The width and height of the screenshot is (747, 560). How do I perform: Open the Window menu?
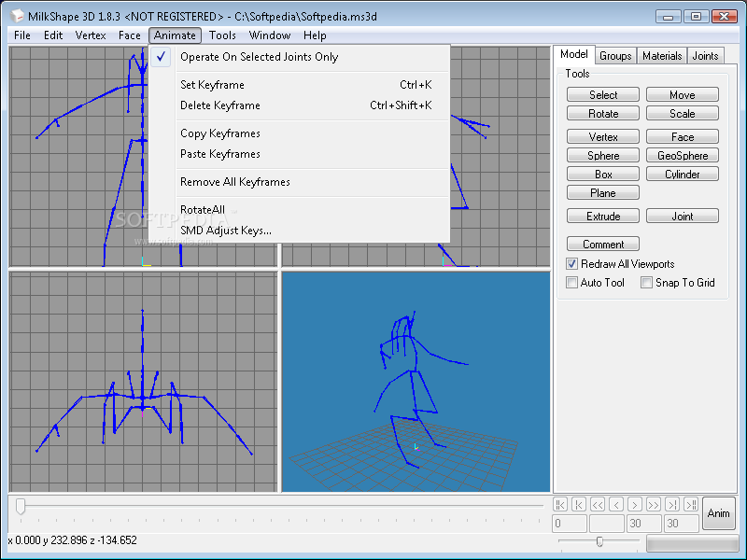pyautogui.click(x=270, y=35)
